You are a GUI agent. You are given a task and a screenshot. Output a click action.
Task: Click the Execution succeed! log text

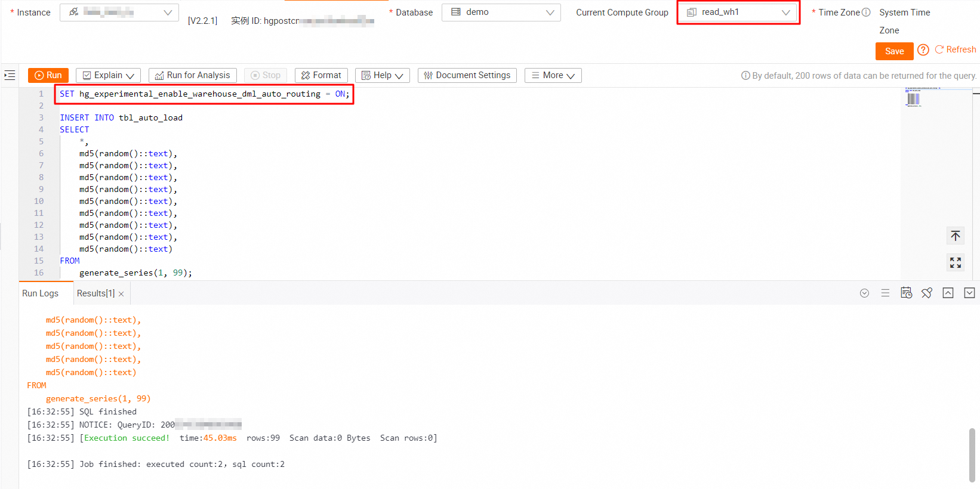tap(127, 438)
